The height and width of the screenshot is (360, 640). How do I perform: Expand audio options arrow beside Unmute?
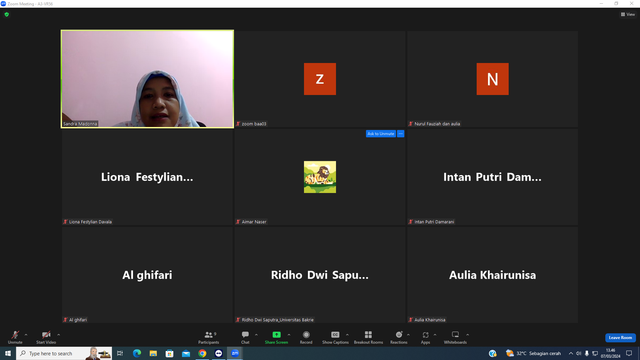pyautogui.click(x=26, y=335)
